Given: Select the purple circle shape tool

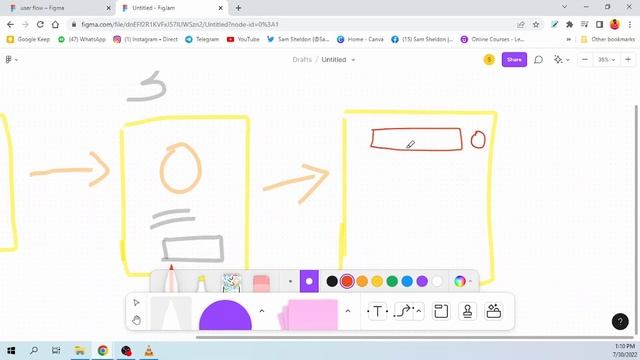Looking at the screenshot, I should (225, 315).
